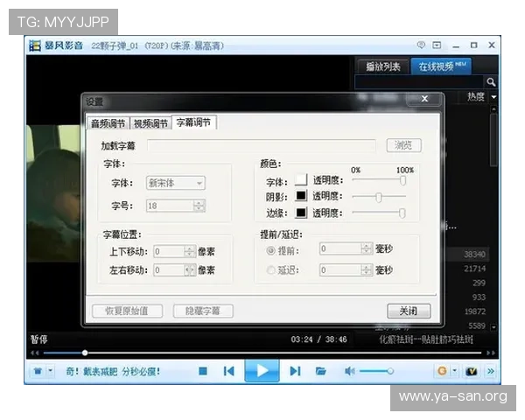The height and width of the screenshot is (420, 525).
Task: Click the volume slider handle
Action: [x=390, y=371]
